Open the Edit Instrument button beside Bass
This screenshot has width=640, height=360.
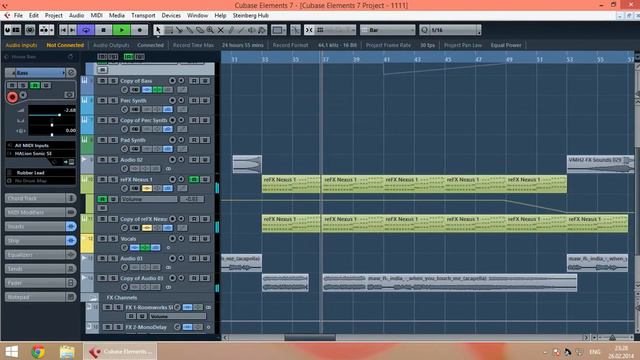71,73
